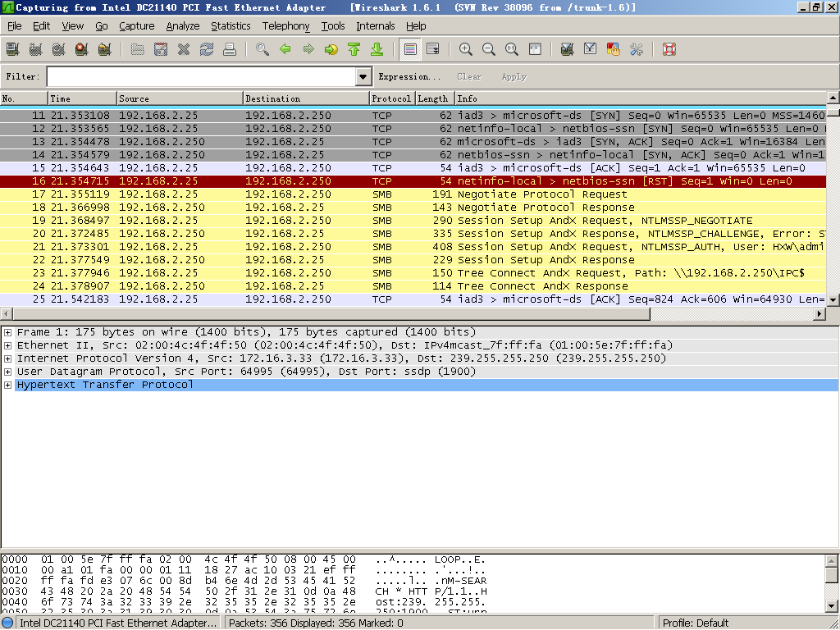This screenshot has width=840, height=630.
Task: Sort by the Length column header
Action: click(x=433, y=98)
